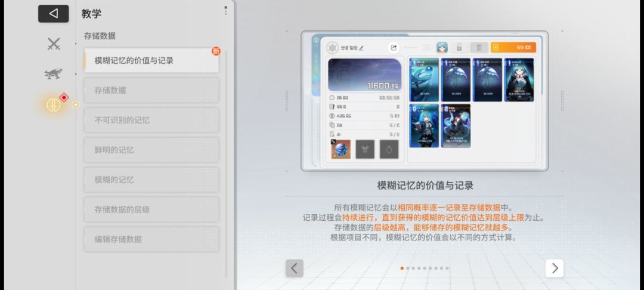Viewport: 644px width, 290px height.
Task: Open the 不可识别的记忆 tutorial entry
Action: (151, 120)
